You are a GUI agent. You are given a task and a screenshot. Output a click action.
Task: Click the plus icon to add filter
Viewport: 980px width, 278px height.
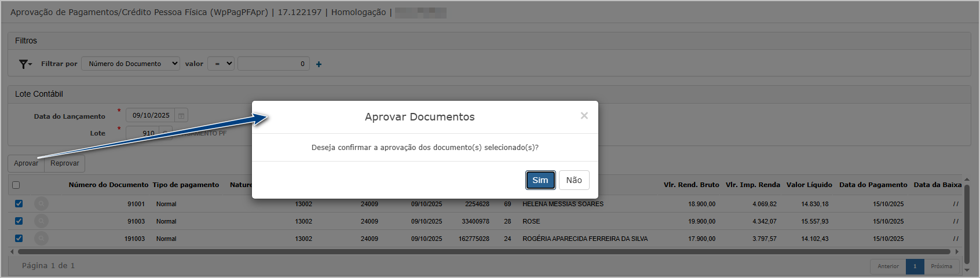tap(319, 64)
